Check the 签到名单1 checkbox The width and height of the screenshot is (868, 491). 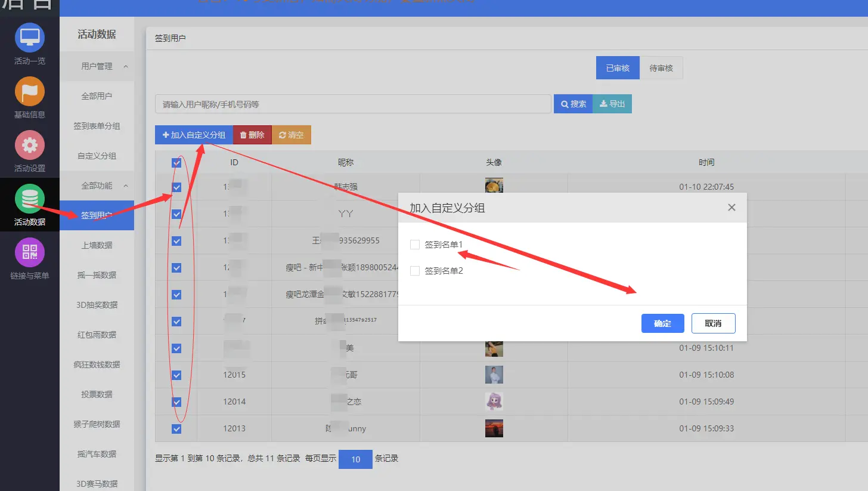tap(415, 245)
